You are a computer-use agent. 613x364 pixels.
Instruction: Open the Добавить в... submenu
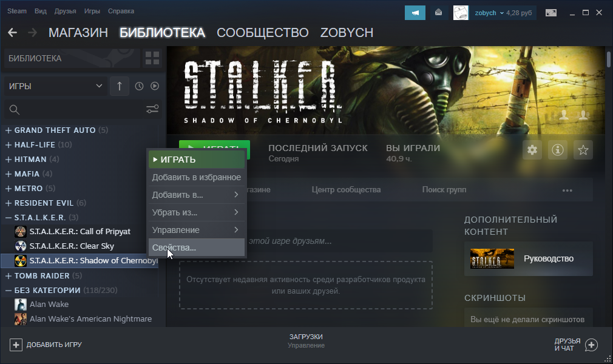coord(197,195)
